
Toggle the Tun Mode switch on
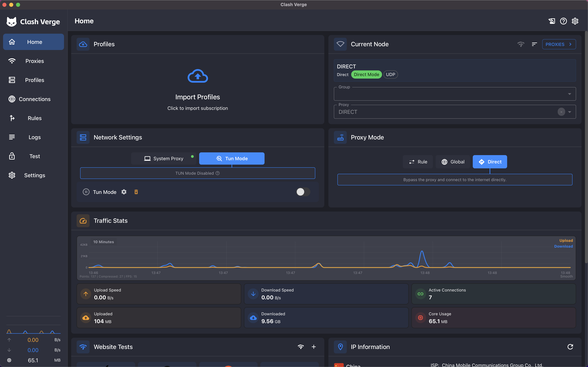(303, 192)
